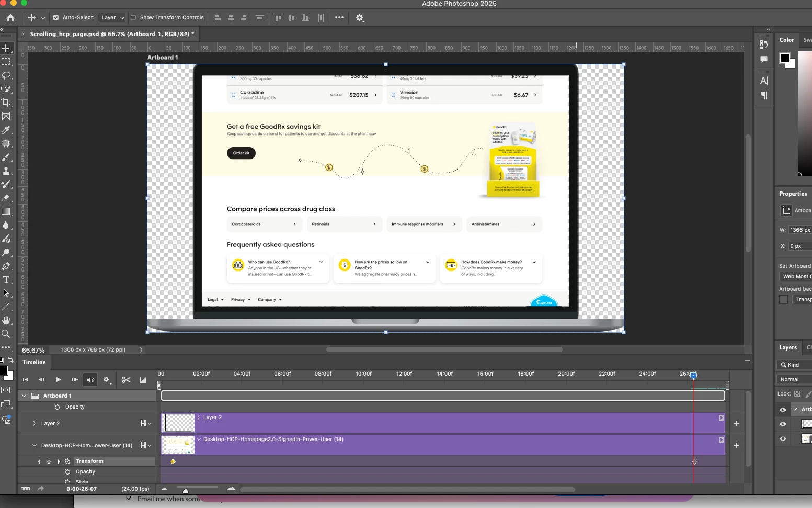Screen dimensions: 812x508
Task: Click the transition icon in Timeline controls
Action: [143, 380]
